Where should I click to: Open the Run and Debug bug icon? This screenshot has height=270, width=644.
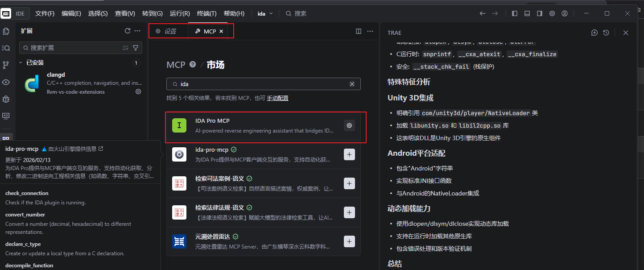pos(6,99)
